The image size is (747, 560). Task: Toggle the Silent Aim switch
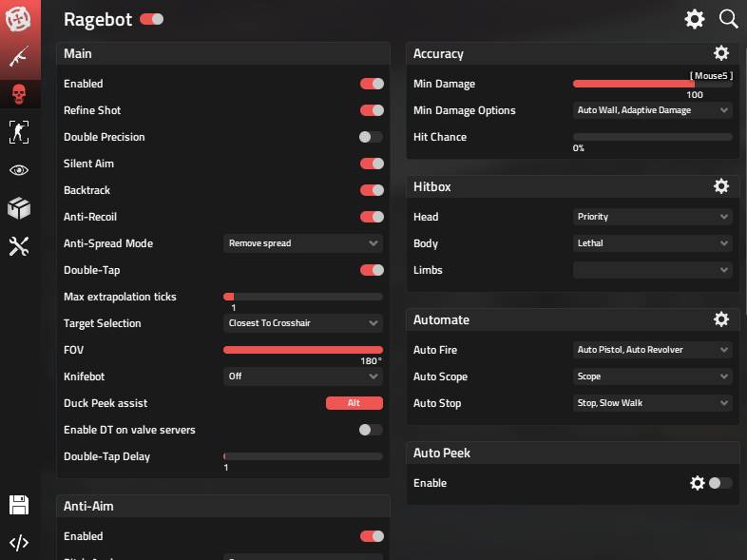click(x=372, y=164)
